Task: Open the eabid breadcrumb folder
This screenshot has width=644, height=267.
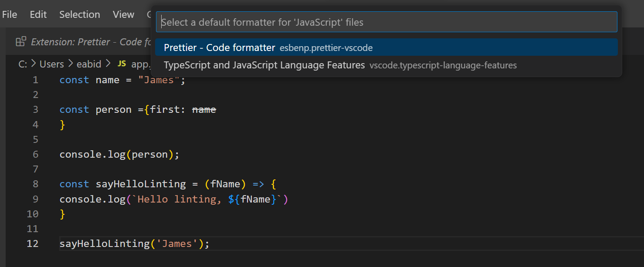Action: pyautogui.click(x=89, y=64)
